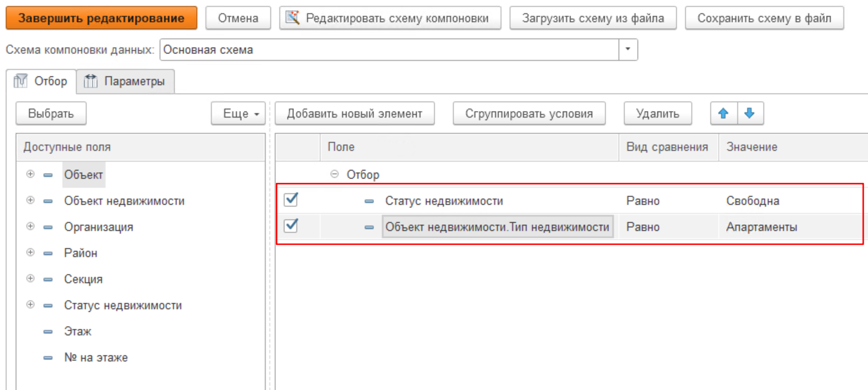Open the Схема компоновки данных dropdown arrow
Image resolution: width=868 pixels, height=390 pixels.
pos(628,50)
